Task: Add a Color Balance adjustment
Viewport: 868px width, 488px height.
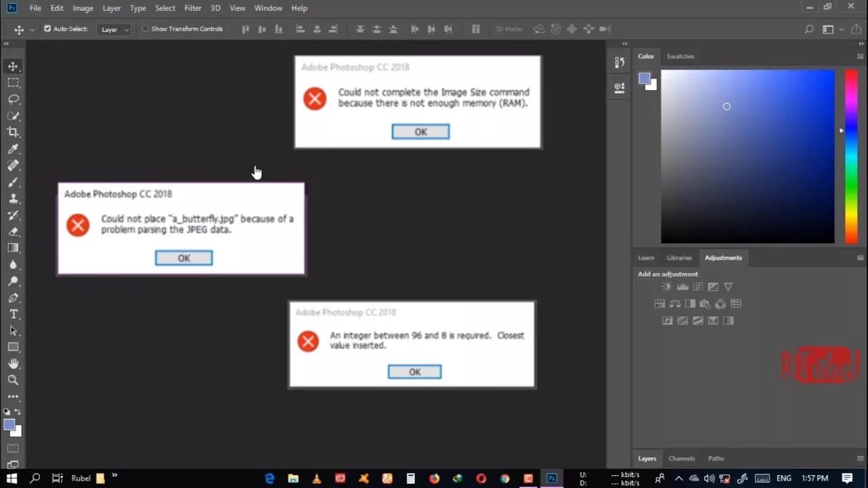Action: (x=675, y=304)
